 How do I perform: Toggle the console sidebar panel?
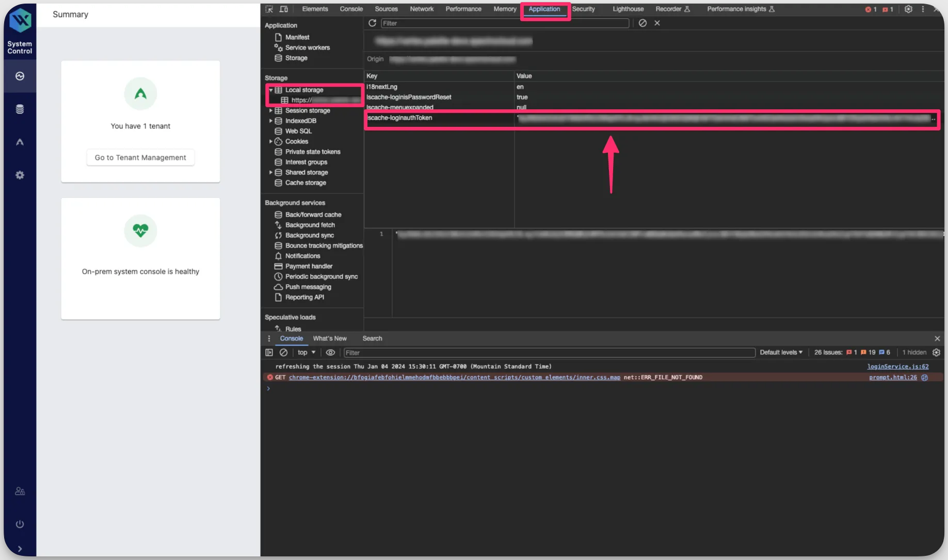(x=269, y=353)
